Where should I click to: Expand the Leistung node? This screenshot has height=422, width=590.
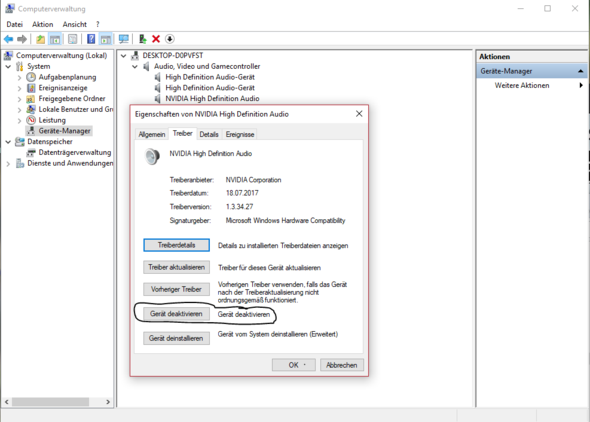[x=19, y=121]
